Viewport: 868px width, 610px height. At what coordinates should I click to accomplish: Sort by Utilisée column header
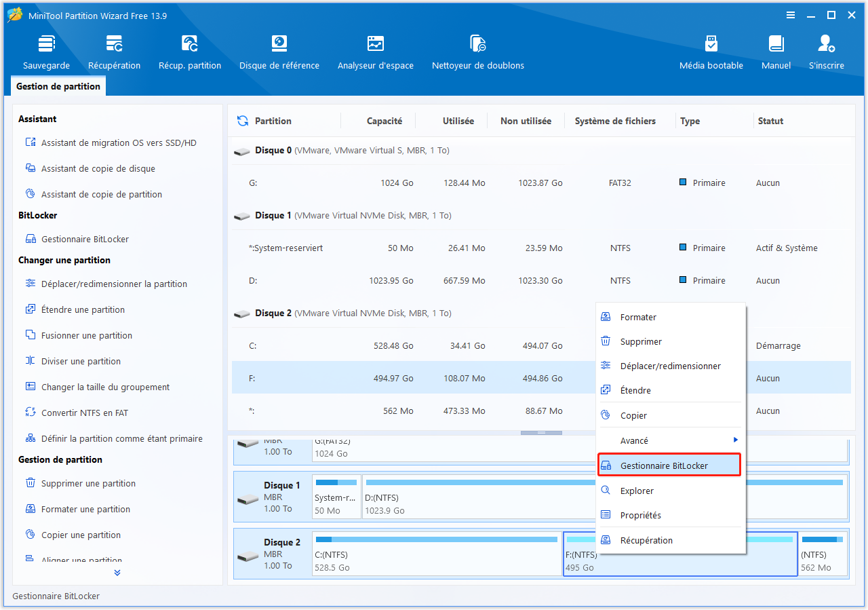pos(458,121)
